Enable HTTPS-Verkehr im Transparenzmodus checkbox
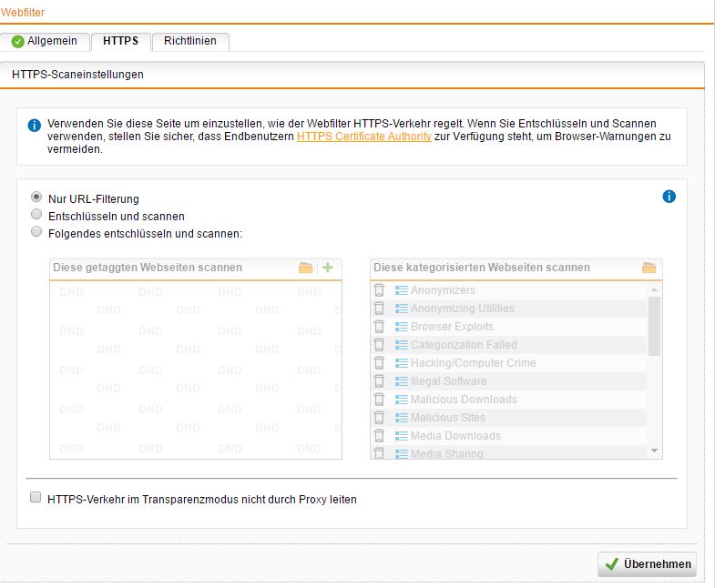This screenshot has height=588, width=715. click(36, 498)
